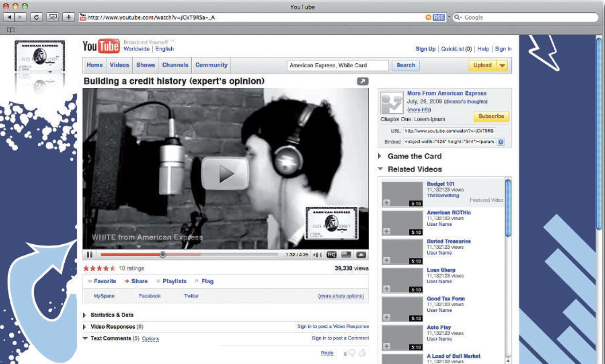This screenshot has height=364, width=605.
Task: Add Loan Sharp video to QuickList
Action: click(387, 289)
